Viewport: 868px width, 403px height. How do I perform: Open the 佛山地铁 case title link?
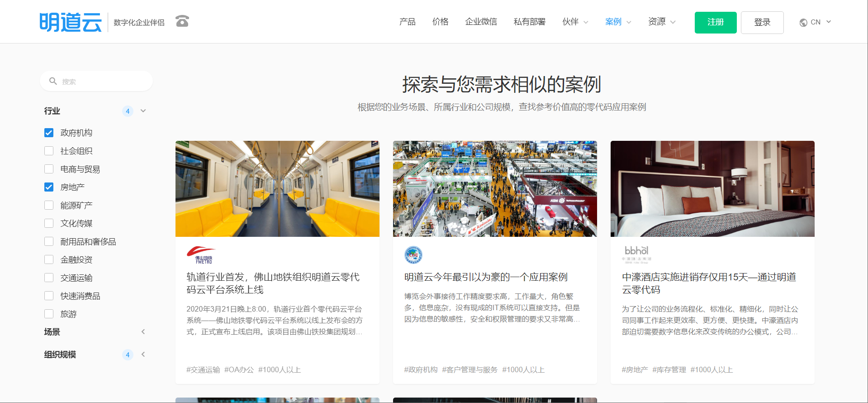tap(273, 283)
